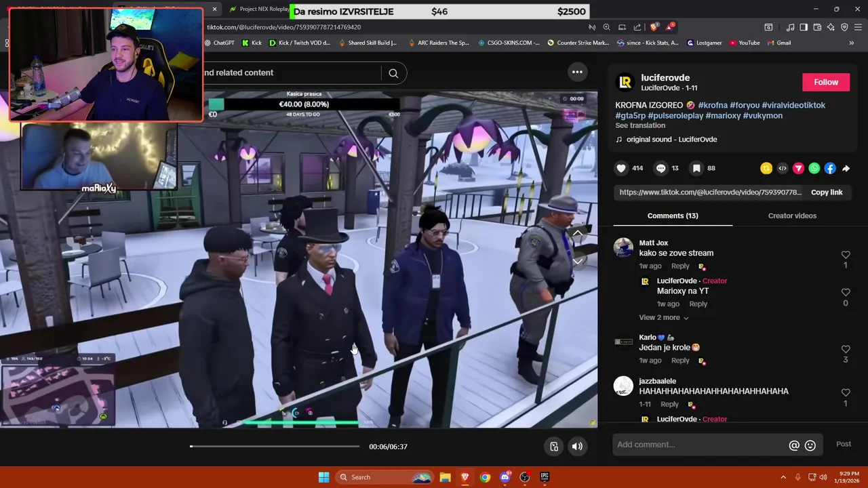This screenshot has height=488, width=868.
Task: Open the browser hamburger main menu
Action: 858,27
